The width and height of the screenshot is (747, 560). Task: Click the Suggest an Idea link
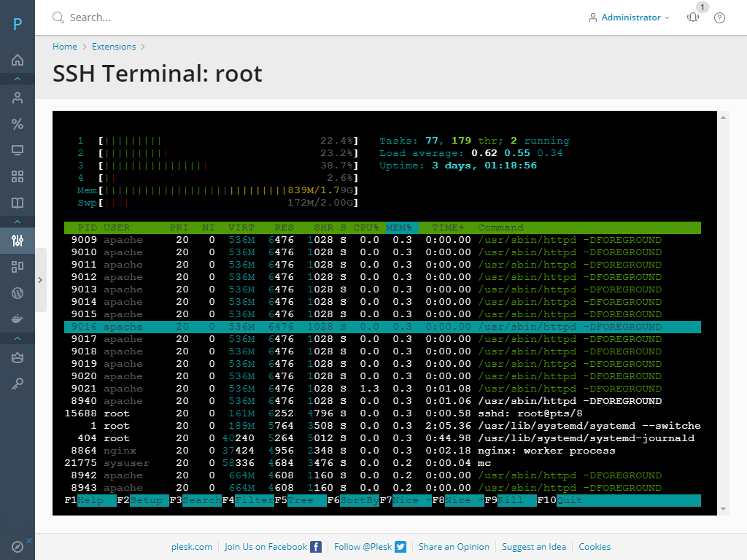pyautogui.click(x=534, y=546)
